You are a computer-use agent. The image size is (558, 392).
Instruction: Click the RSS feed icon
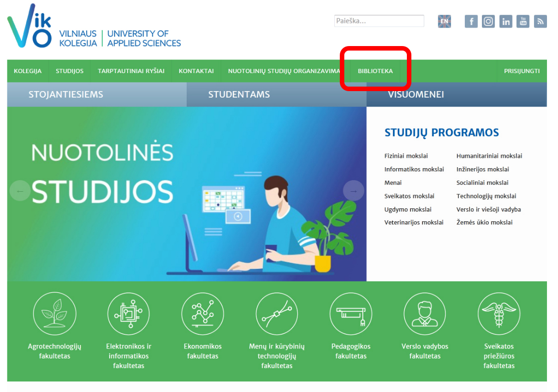click(540, 22)
